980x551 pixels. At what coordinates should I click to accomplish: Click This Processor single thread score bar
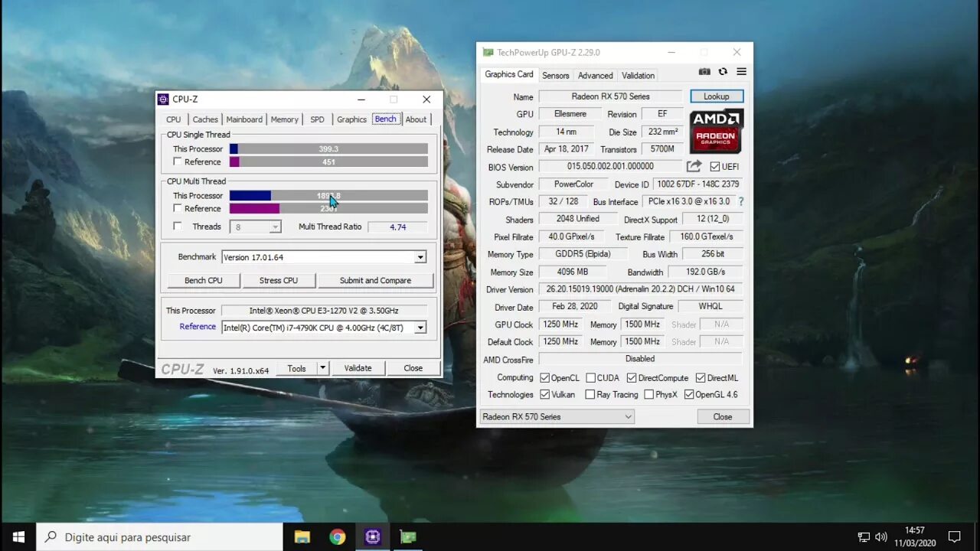328,149
